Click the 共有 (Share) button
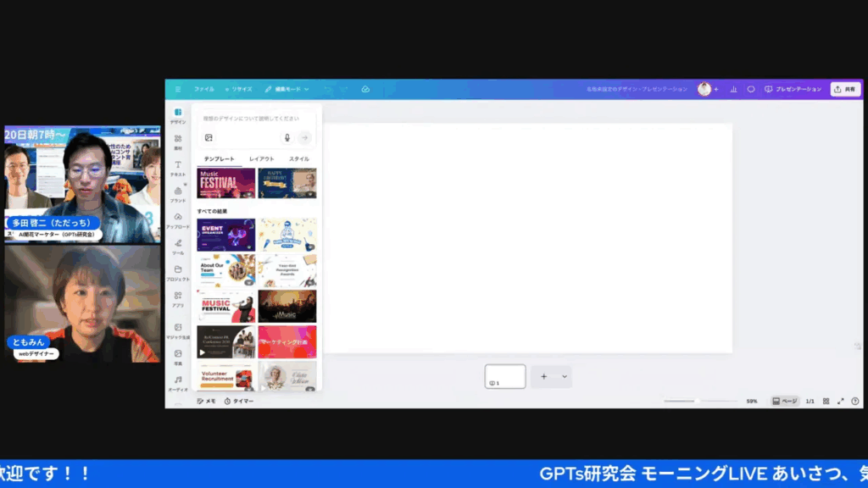The image size is (868, 488). [845, 89]
